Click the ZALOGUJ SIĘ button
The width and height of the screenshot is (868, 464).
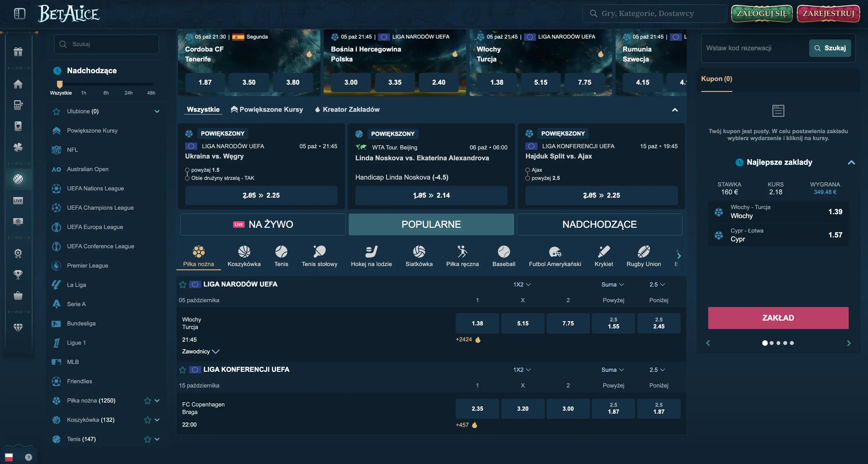point(762,14)
